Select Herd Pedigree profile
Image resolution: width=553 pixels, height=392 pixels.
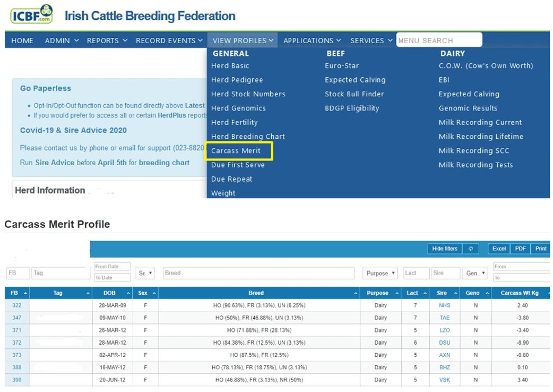pyautogui.click(x=237, y=80)
